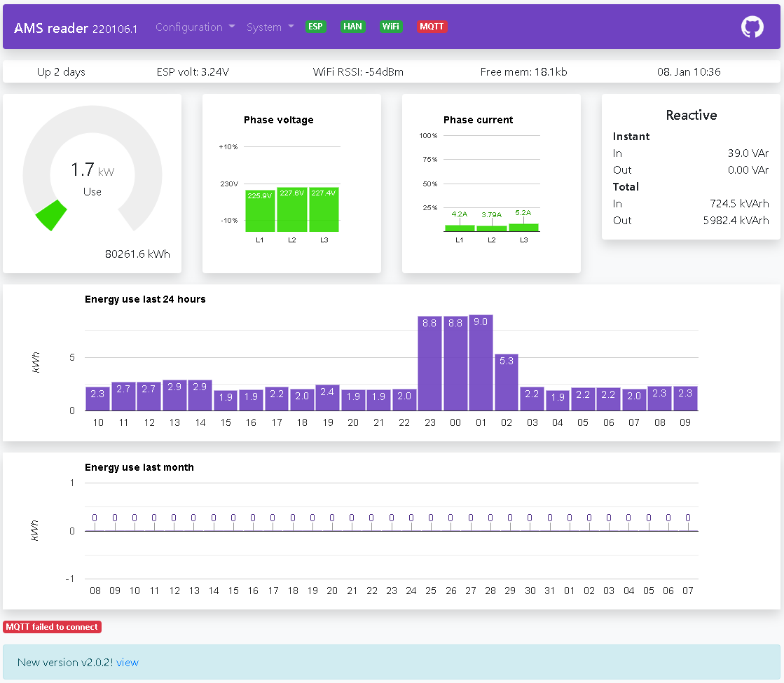The height and width of the screenshot is (683, 784).
Task: Click the green diamond gauge pointer
Action: pyautogui.click(x=50, y=216)
